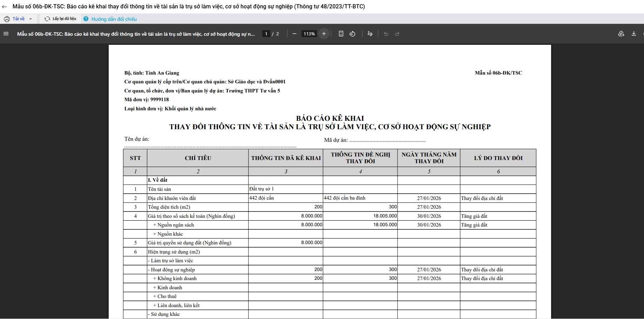
Task: Rotate the document counterclockwise
Action: click(352, 34)
